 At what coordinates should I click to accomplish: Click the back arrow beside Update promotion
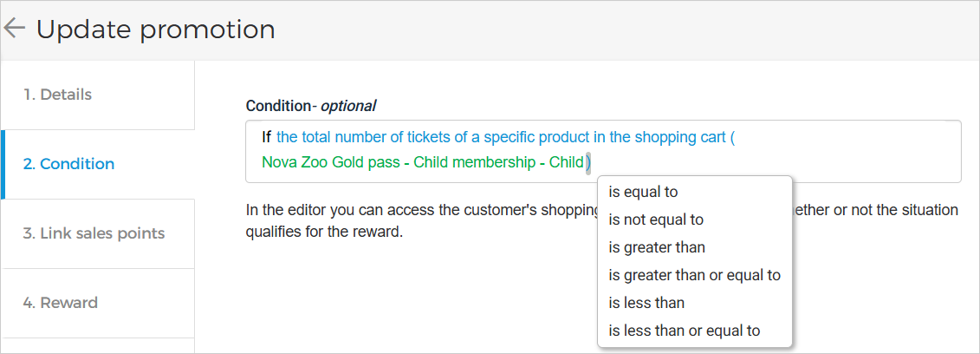(x=14, y=29)
